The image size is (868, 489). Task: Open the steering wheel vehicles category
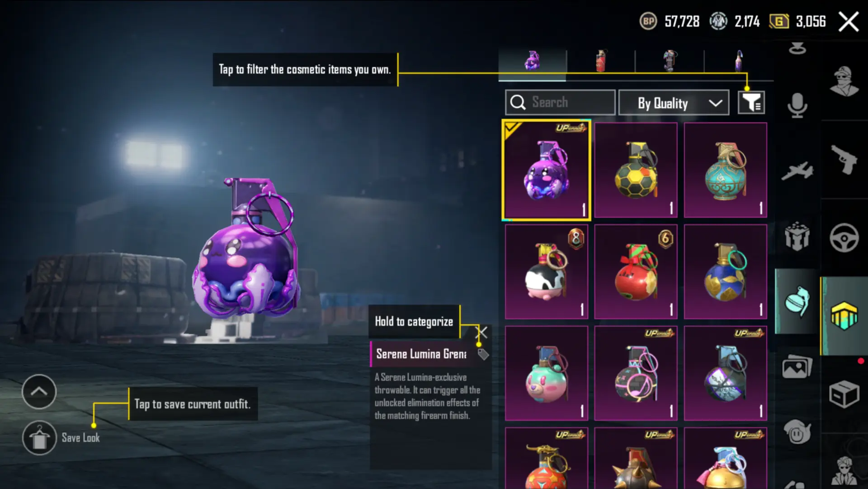(844, 237)
